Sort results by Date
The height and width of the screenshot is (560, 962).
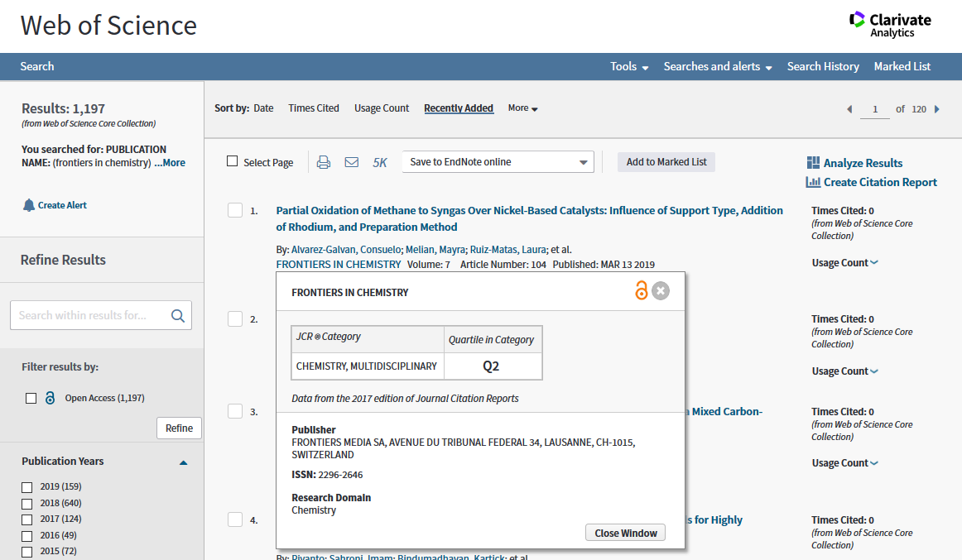tap(263, 108)
